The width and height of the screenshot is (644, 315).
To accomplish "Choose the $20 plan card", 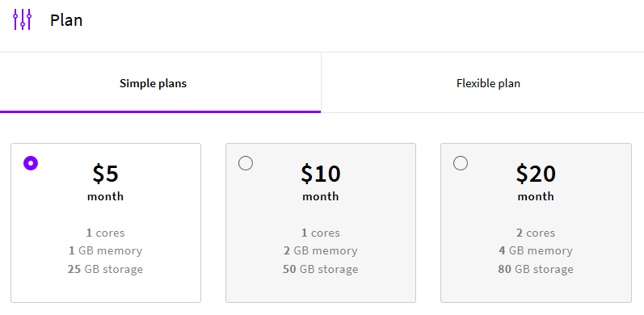I will (536, 223).
